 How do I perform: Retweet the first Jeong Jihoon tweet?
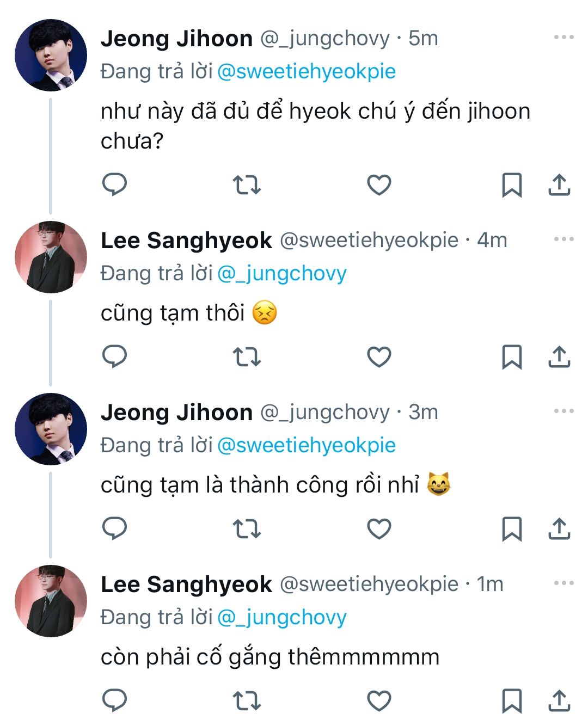tap(247, 185)
